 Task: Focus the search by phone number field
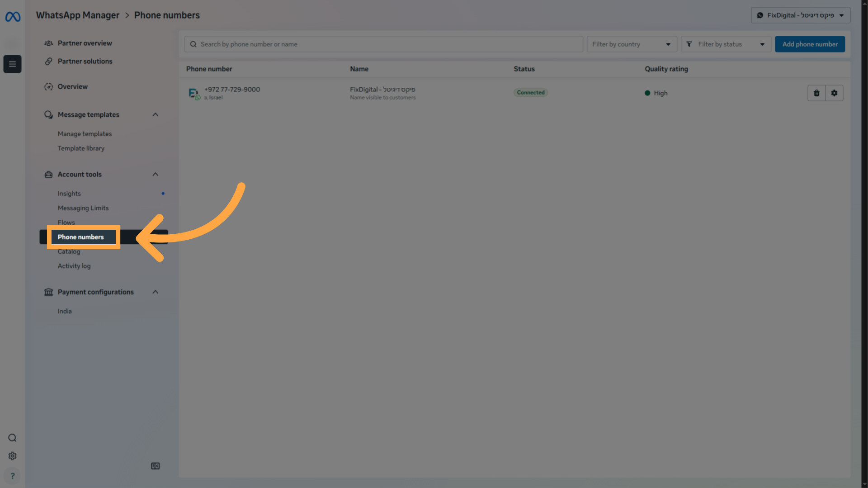(383, 44)
